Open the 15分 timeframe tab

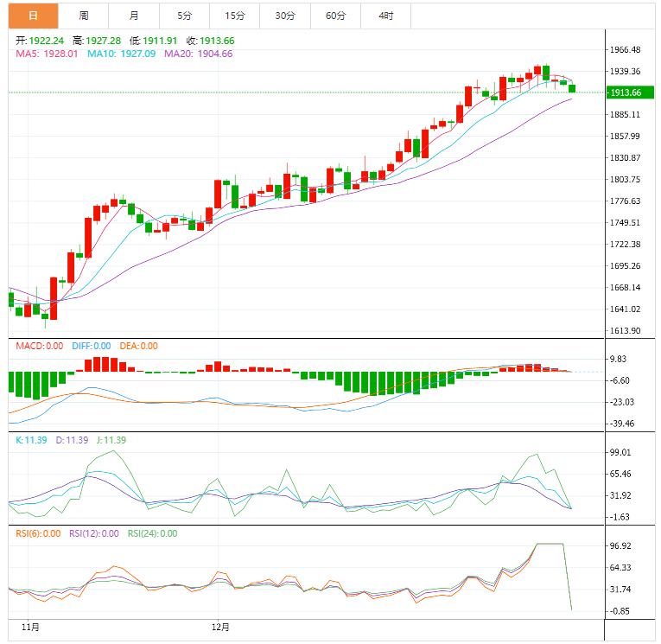pos(234,16)
